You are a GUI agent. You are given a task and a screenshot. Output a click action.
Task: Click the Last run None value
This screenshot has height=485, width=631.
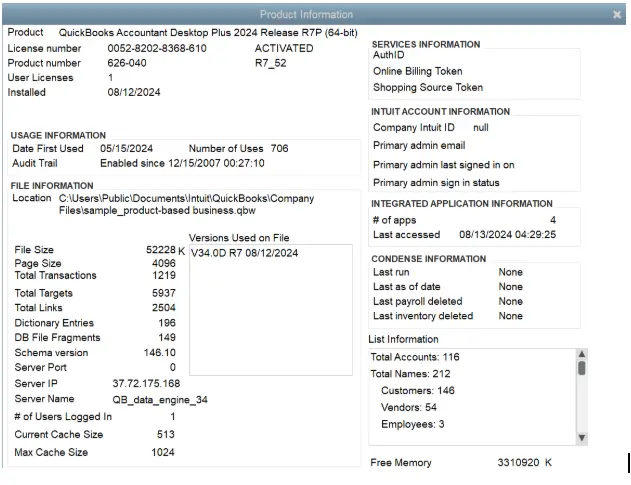tap(510, 272)
